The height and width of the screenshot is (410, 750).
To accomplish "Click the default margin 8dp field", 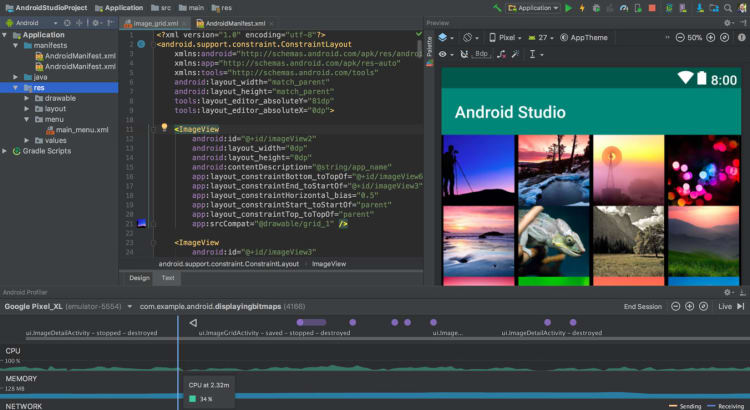I will click(482, 54).
